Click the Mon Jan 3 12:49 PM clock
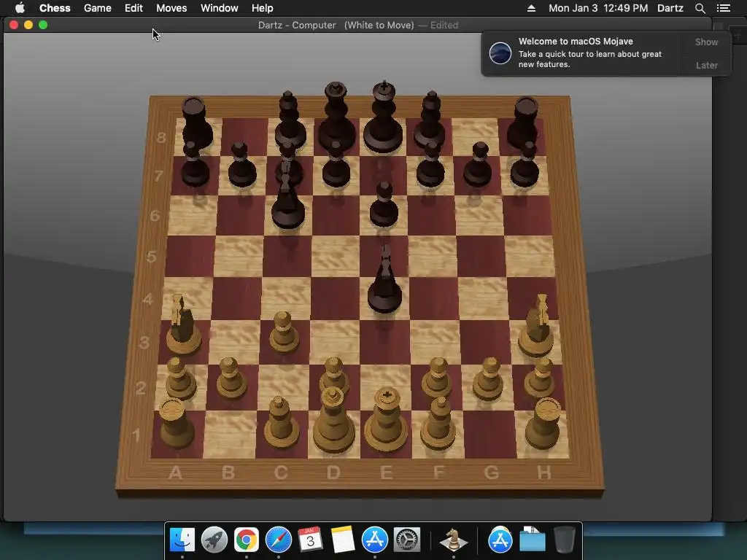This screenshot has width=747, height=560. pyautogui.click(x=598, y=8)
